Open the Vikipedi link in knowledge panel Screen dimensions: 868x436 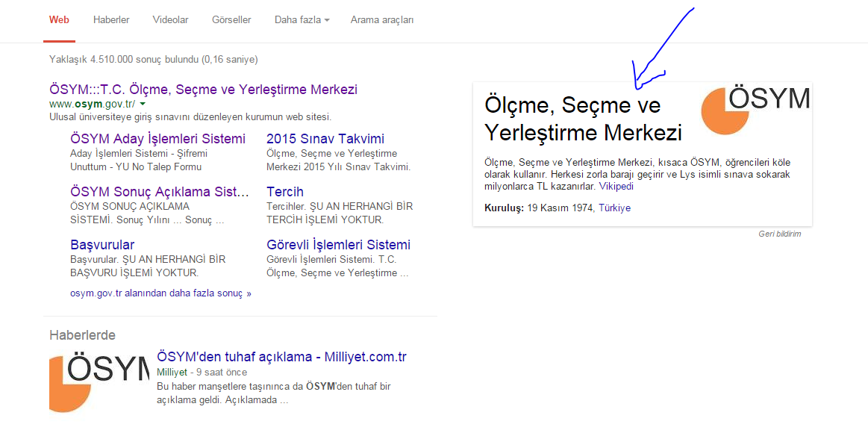(x=616, y=187)
